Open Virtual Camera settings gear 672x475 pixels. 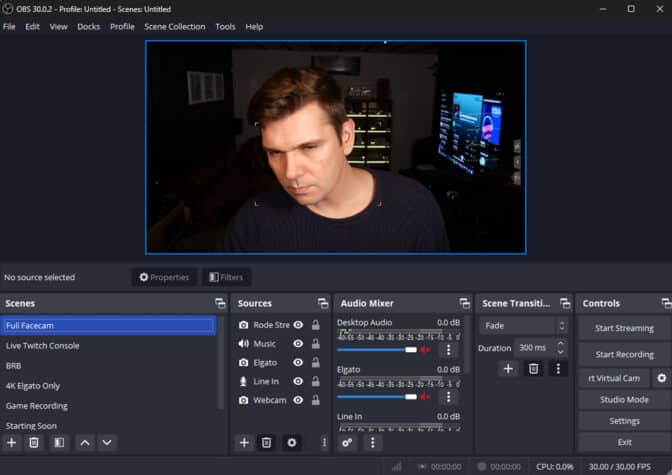pyautogui.click(x=660, y=378)
